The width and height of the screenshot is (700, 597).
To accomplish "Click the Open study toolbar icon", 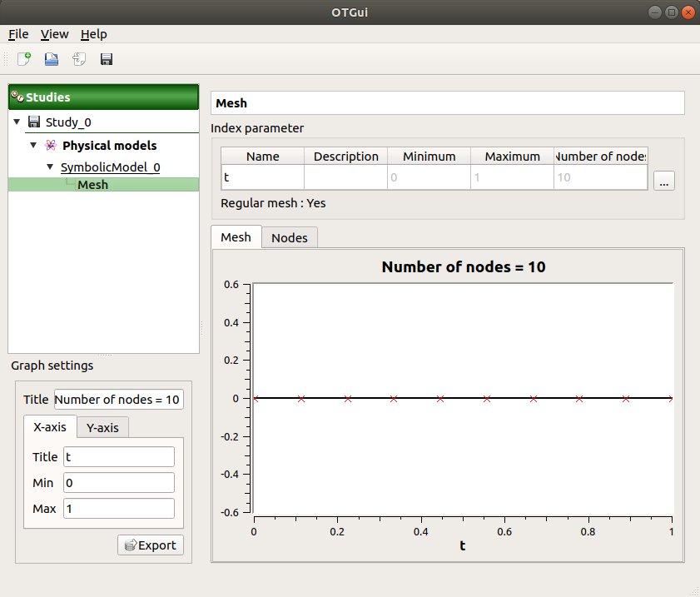I will [x=52, y=59].
